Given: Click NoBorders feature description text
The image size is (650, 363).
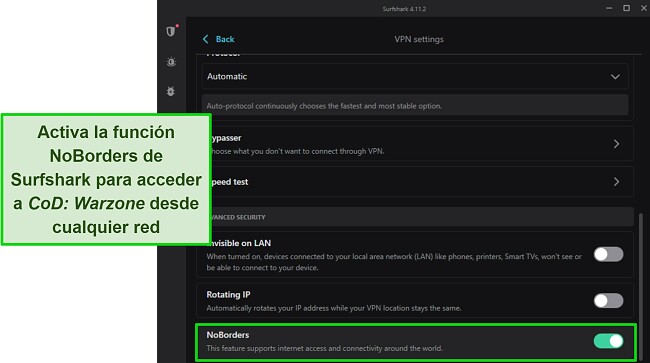Looking at the screenshot, I should (x=325, y=348).
